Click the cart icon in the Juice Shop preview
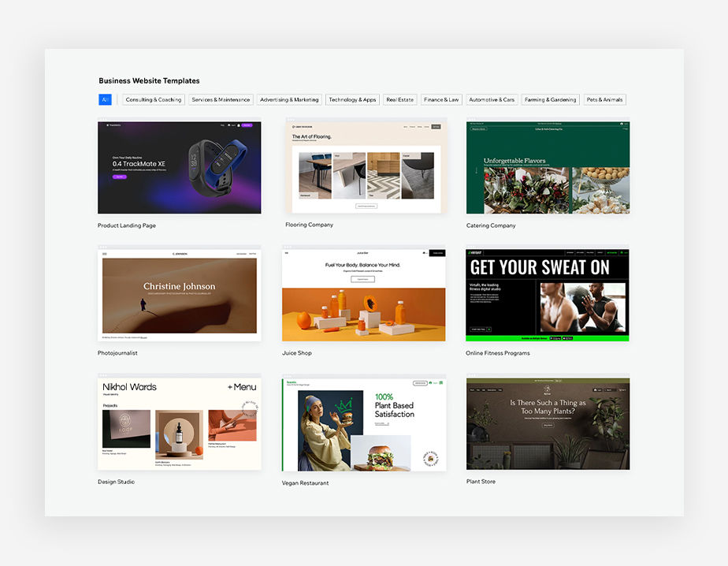Viewport: 728px width, 566px height. point(423,254)
